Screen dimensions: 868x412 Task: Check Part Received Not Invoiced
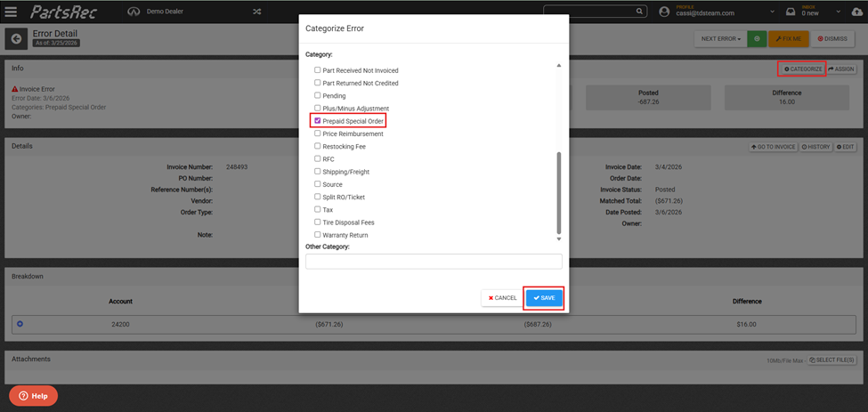[317, 70]
